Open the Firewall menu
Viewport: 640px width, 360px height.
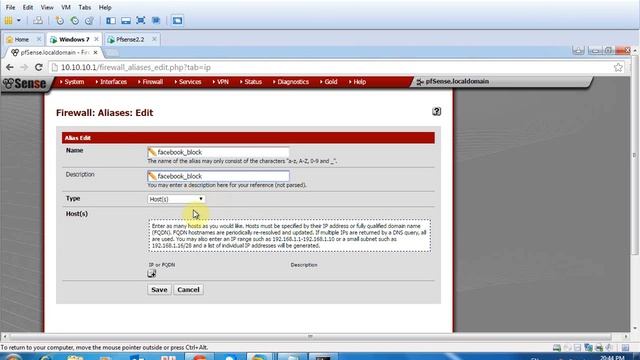point(151,82)
